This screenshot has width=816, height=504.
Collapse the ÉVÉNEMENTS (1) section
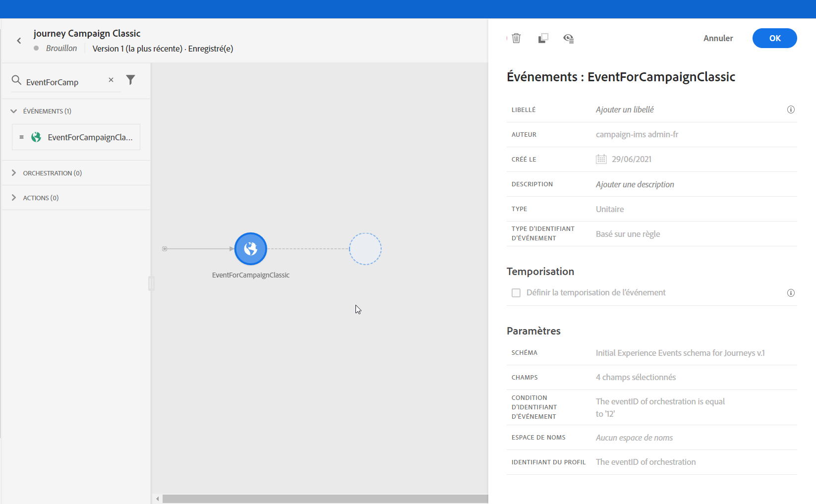coord(13,111)
